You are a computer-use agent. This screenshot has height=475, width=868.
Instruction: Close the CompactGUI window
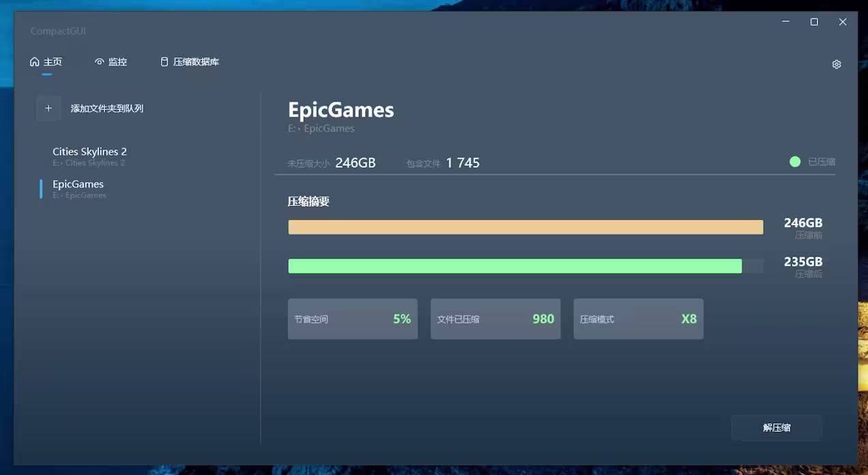pyautogui.click(x=843, y=22)
